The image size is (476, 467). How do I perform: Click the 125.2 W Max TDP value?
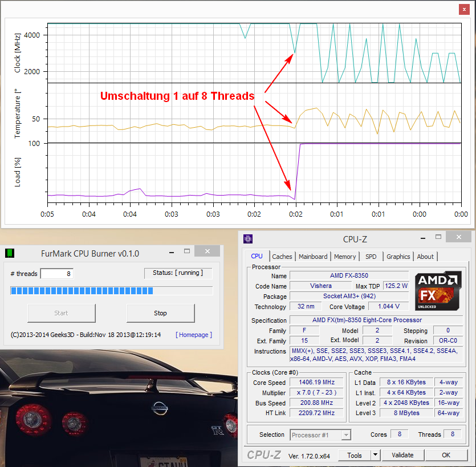396,286
